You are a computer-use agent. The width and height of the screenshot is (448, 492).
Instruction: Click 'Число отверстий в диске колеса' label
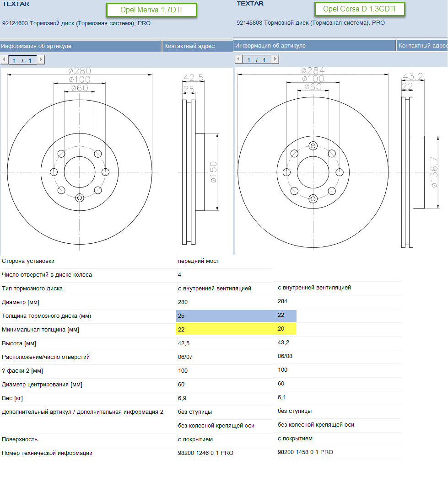pyautogui.click(x=47, y=275)
